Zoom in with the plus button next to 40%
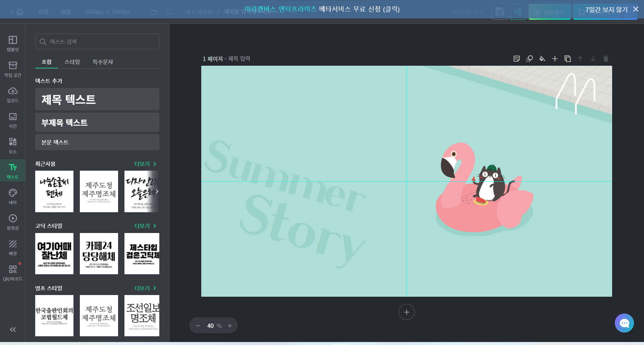 [230, 326]
